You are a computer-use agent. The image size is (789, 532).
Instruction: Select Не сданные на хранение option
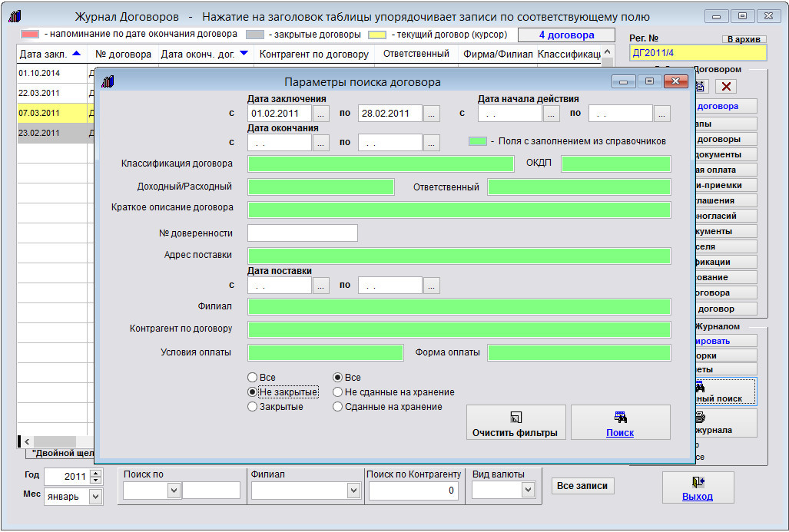(x=337, y=392)
